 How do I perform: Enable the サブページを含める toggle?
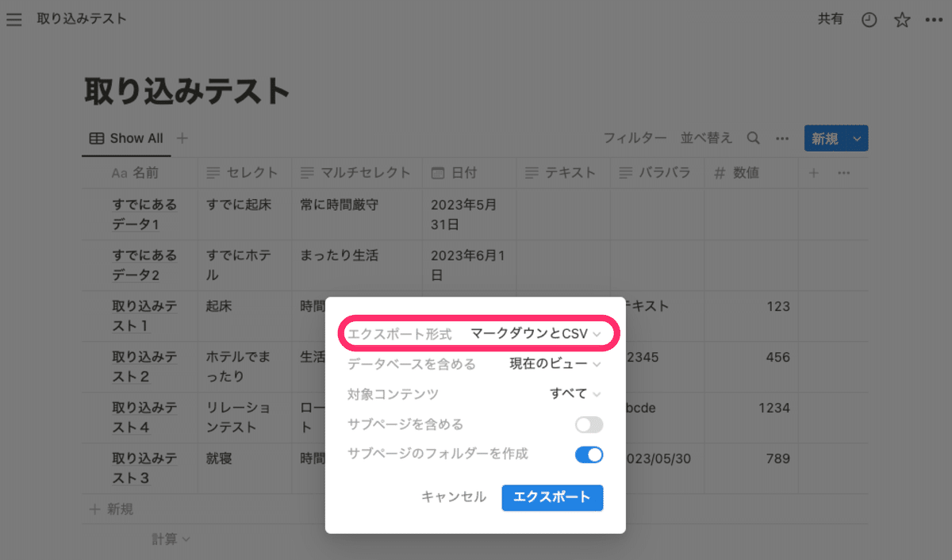pos(589,424)
